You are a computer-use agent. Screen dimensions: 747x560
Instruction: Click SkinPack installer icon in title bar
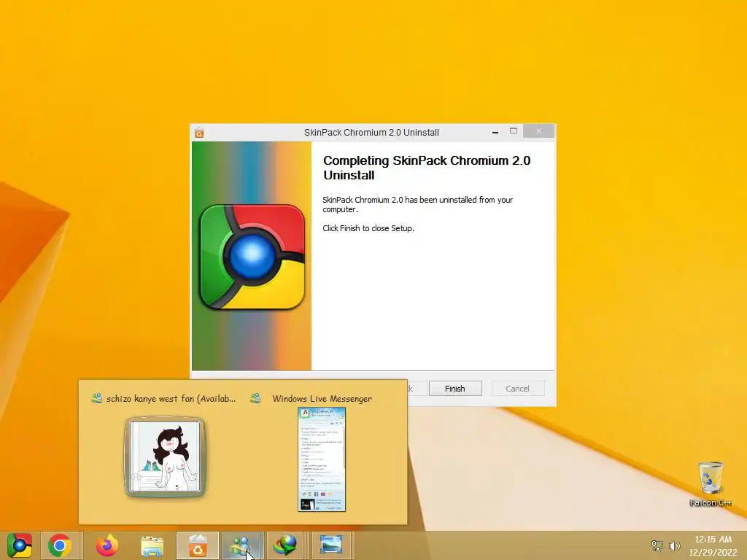tap(199, 133)
